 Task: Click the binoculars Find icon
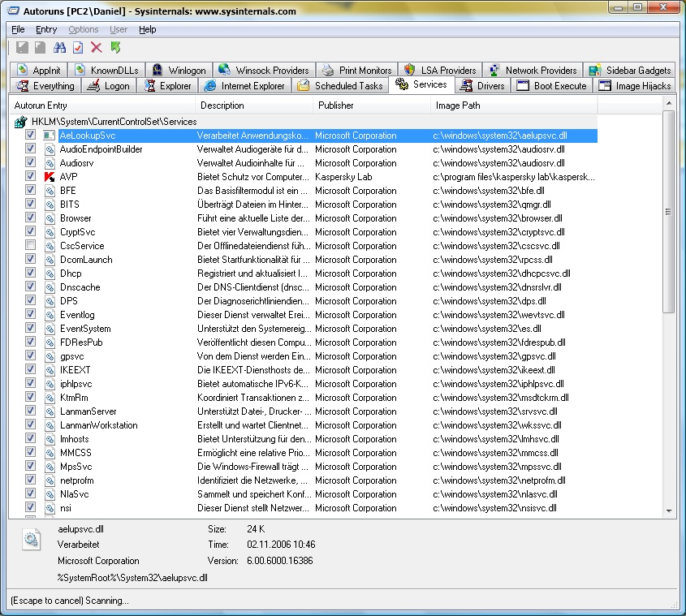(x=59, y=47)
